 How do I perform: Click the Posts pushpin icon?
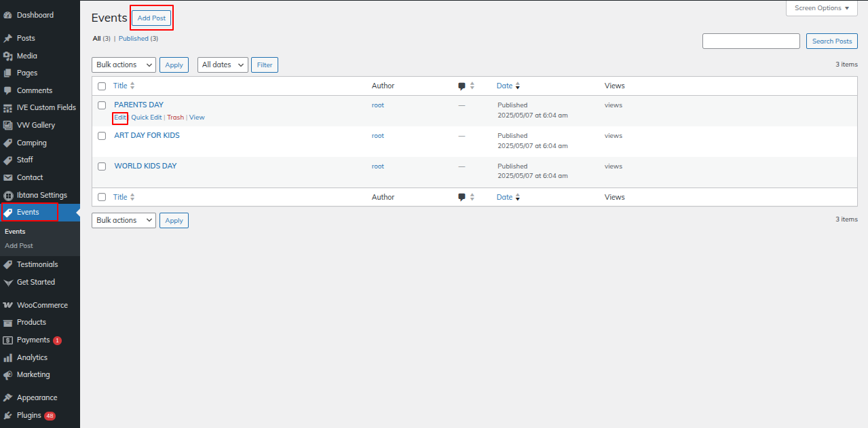[x=8, y=38]
